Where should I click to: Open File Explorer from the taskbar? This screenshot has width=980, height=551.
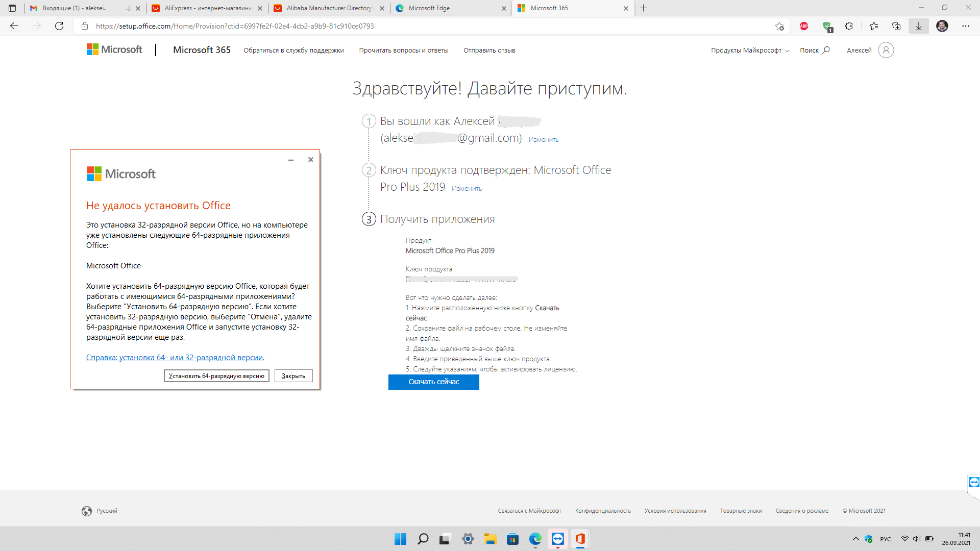tap(491, 539)
